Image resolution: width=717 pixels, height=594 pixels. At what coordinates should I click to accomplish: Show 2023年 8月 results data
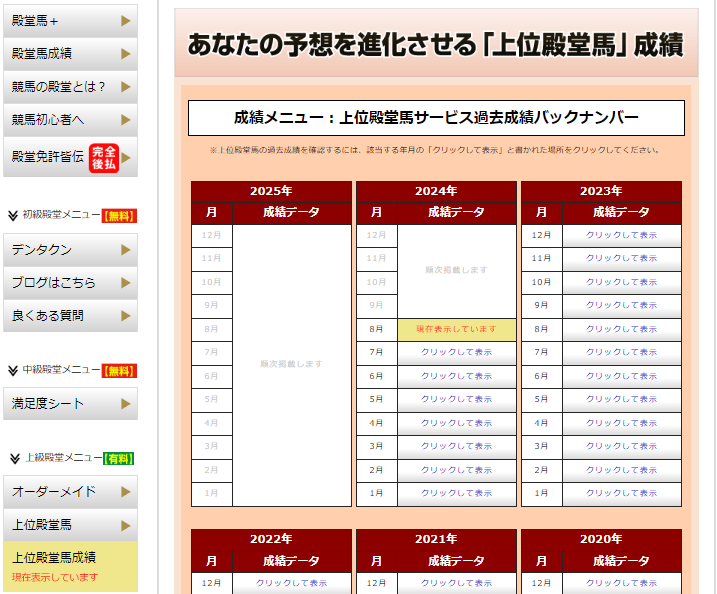click(x=621, y=329)
